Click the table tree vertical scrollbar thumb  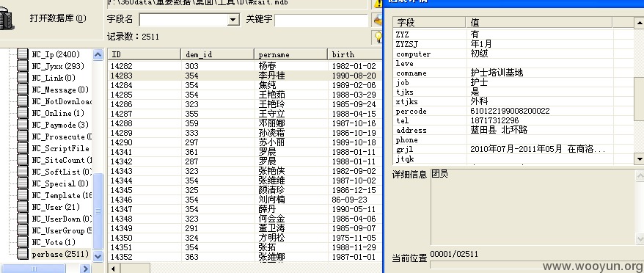pyautogui.click(x=98, y=211)
